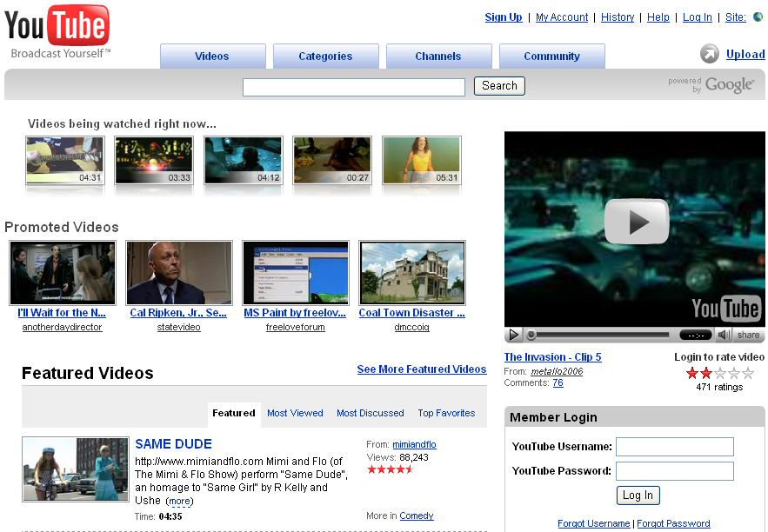
Task: Visit dmccoig's channel
Action: 412,327
